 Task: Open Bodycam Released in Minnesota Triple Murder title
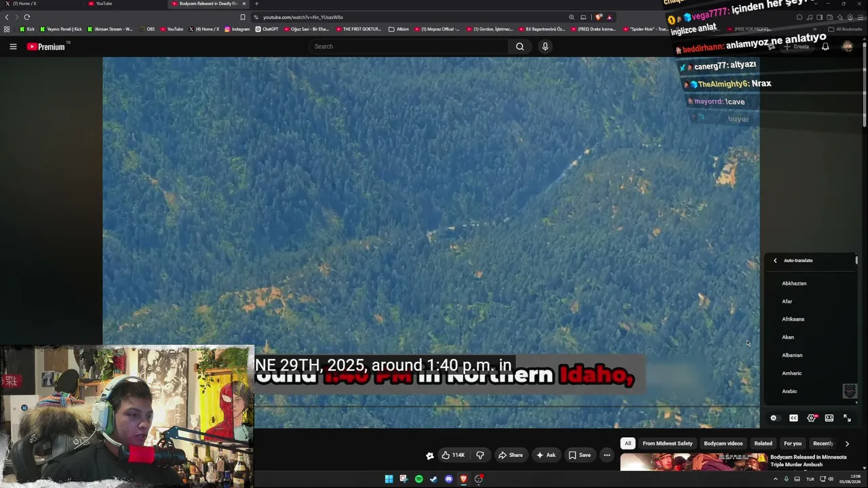(x=808, y=461)
